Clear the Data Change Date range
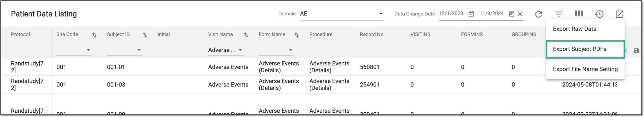 point(520,14)
